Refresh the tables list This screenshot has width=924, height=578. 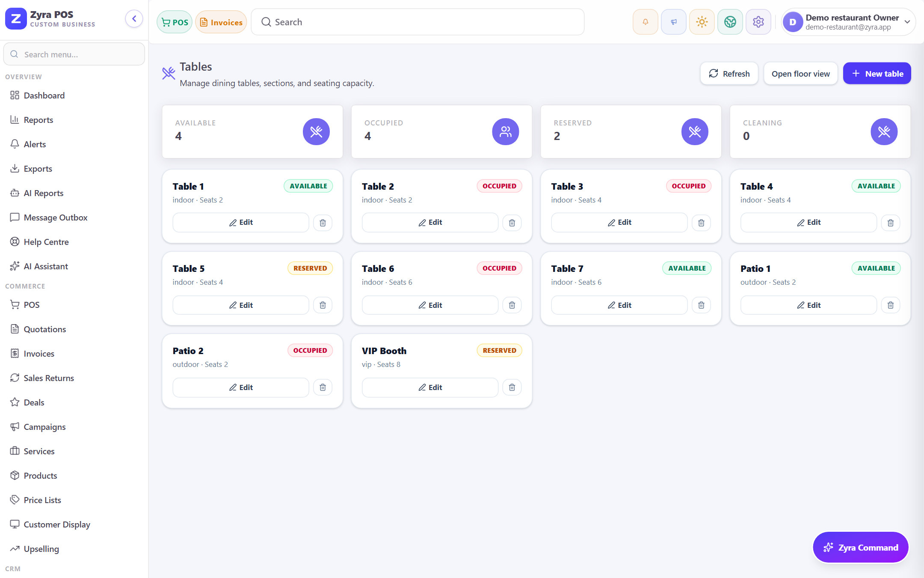[x=729, y=74]
